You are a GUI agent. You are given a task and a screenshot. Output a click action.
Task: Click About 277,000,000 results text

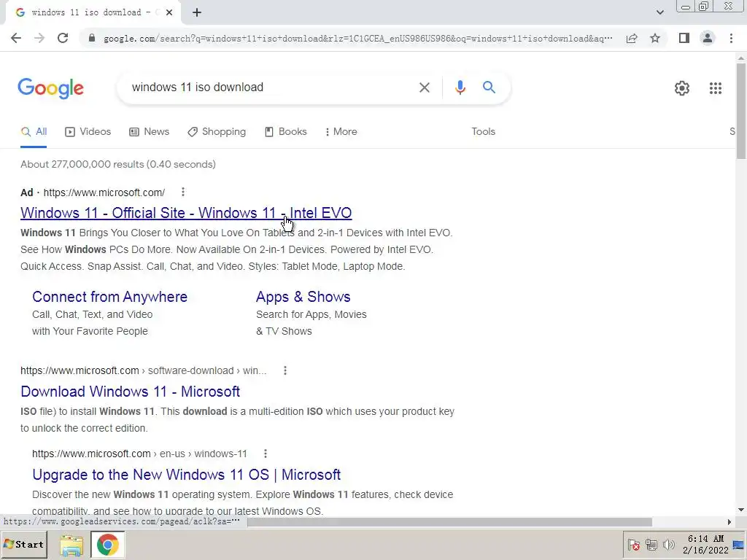118,164
